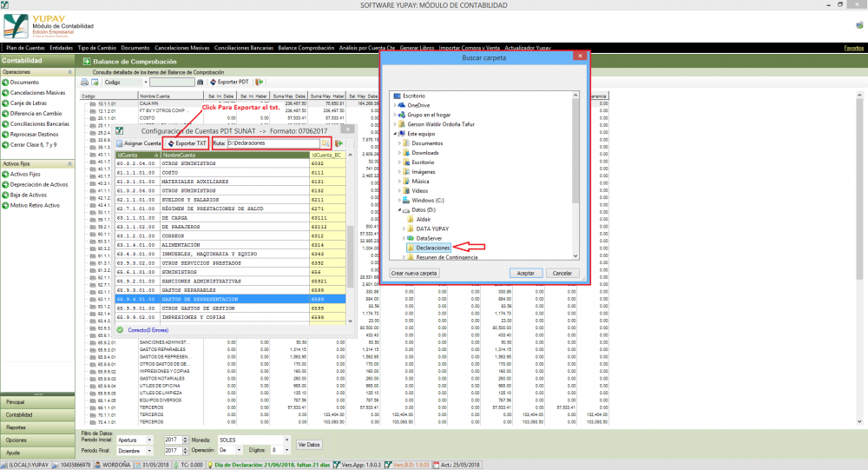The image size is (868, 470).
Task: Open the Cancelaciones Masivas menu
Action: [182, 49]
